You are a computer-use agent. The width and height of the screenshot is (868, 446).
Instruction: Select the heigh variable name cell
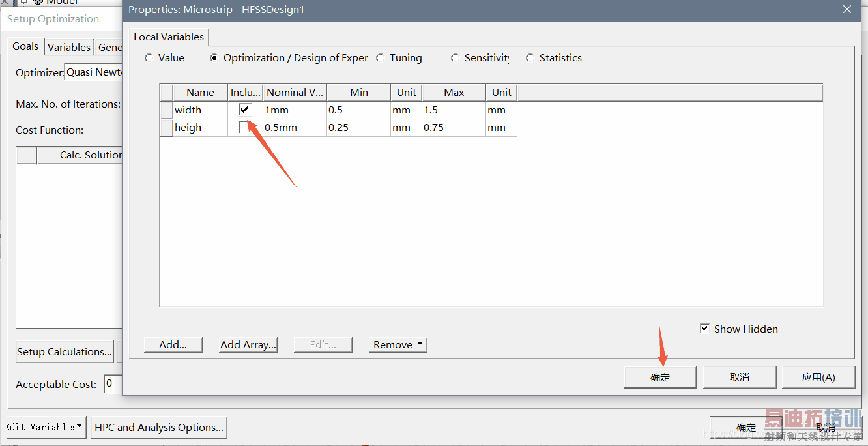[200, 128]
